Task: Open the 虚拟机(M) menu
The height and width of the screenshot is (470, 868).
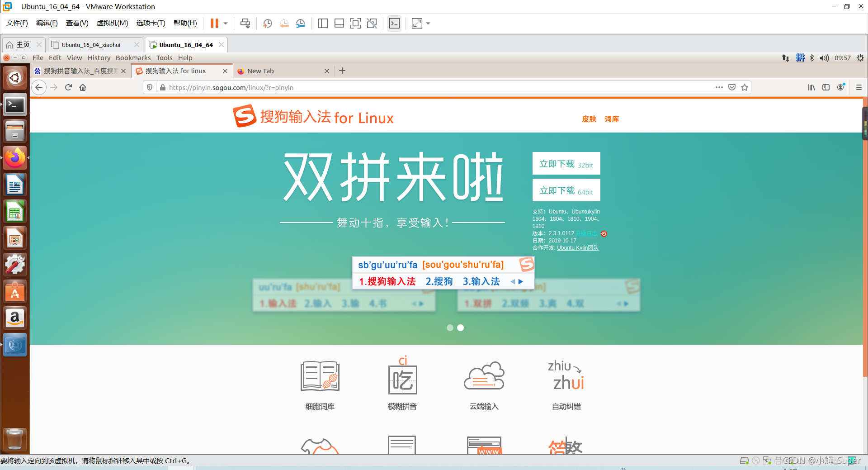Action: click(x=112, y=23)
